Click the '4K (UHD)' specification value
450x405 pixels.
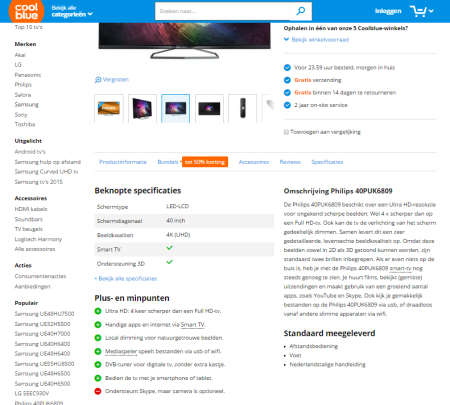point(178,235)
